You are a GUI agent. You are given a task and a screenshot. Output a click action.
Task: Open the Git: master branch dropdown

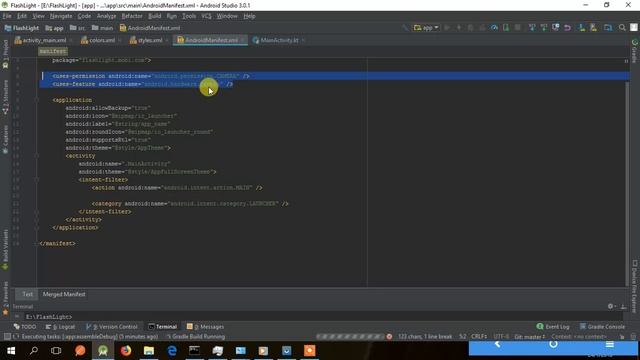530,337
